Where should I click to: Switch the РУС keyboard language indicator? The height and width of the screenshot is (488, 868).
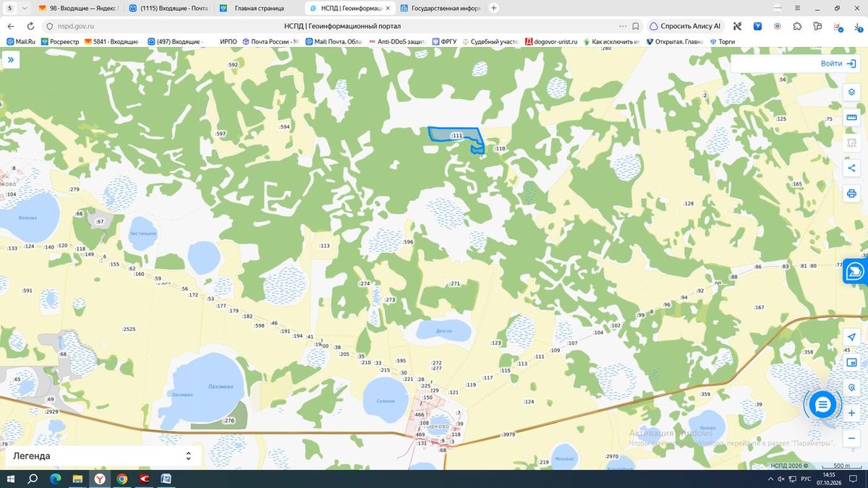coord(805,479)
